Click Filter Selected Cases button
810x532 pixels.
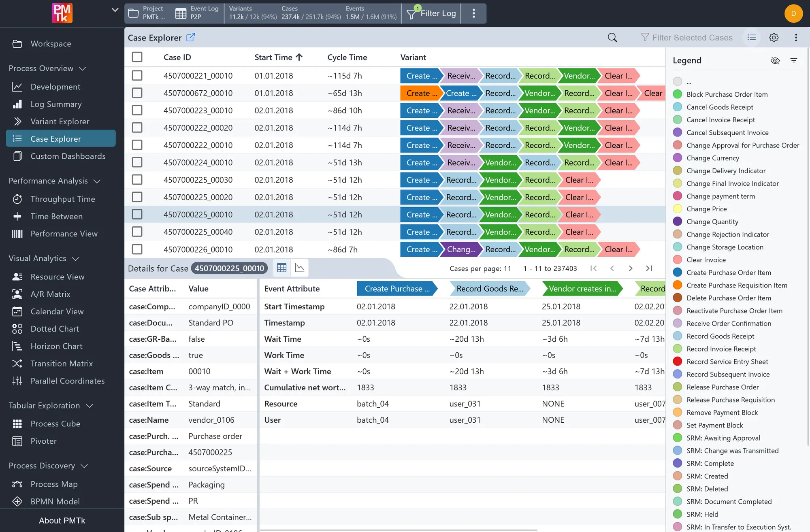687,38
